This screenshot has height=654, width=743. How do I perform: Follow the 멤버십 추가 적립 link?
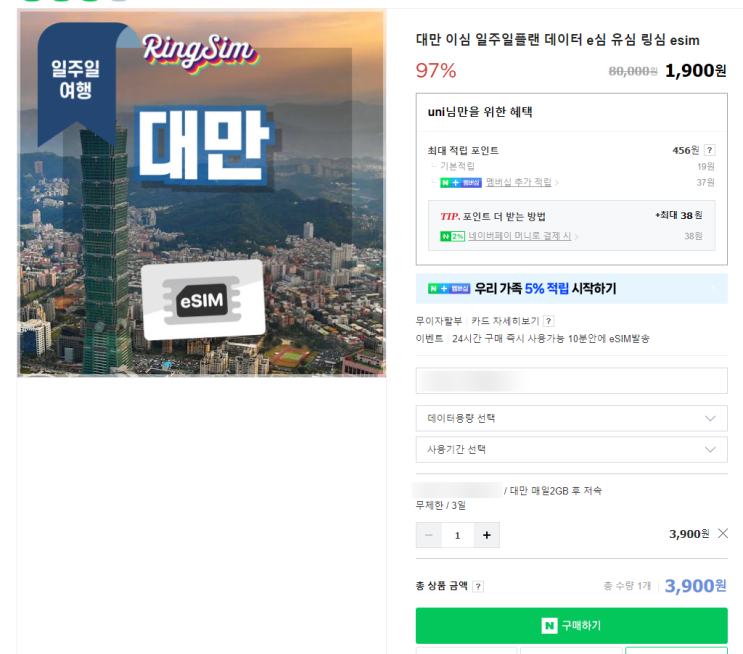click(519, 182)
